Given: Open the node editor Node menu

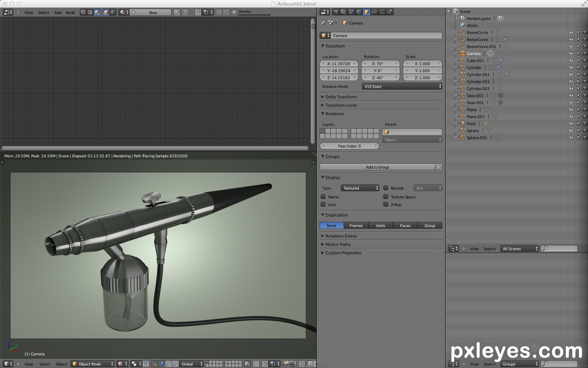Looking at the screenshot, I should 70,12.
